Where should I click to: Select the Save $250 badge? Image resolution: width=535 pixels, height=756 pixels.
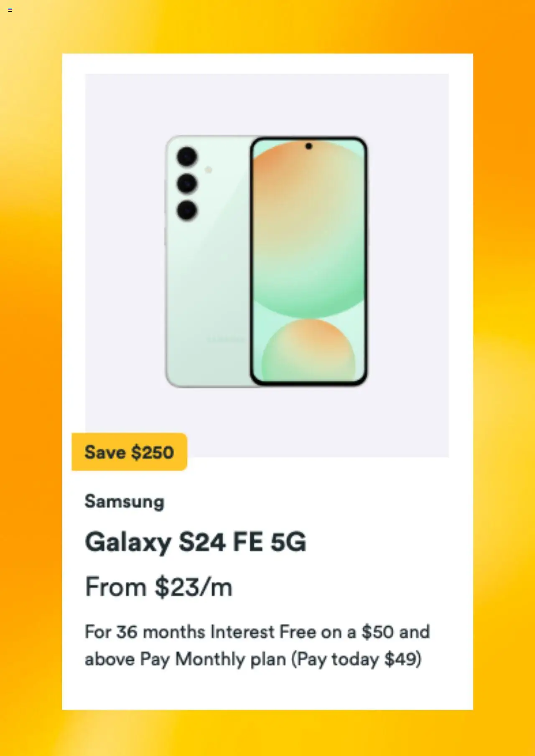tap(129, 452)
